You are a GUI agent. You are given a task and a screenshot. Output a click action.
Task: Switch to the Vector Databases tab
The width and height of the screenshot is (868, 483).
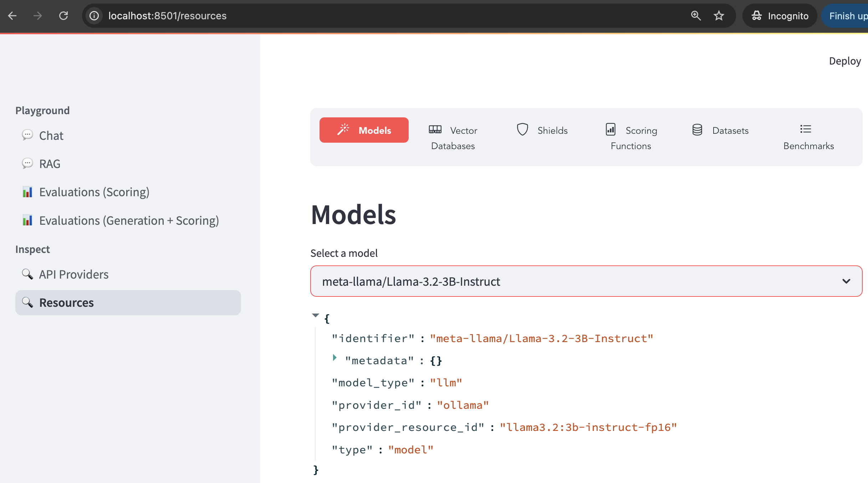coord(453,138)
